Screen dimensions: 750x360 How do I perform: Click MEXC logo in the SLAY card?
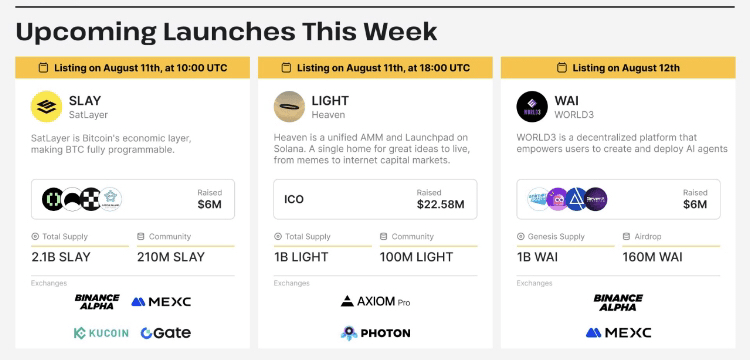161,302
